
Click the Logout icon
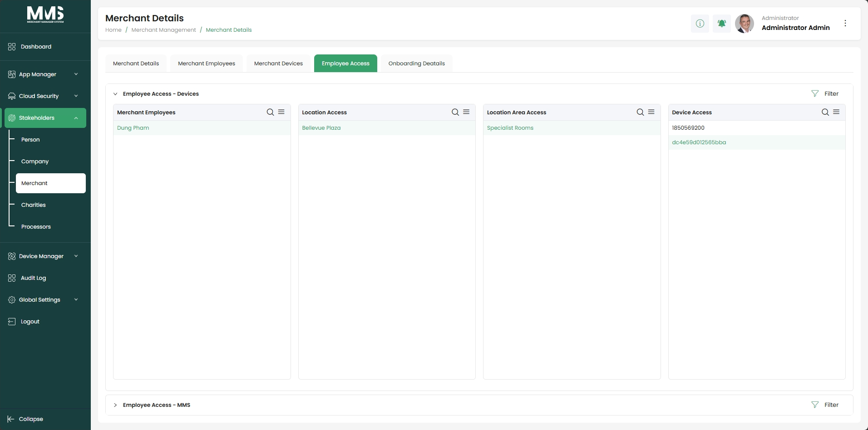point(12,322)
